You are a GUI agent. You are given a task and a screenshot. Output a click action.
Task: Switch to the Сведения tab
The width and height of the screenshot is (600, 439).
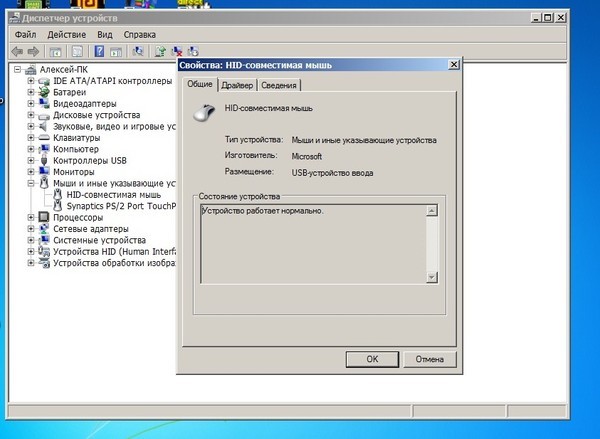(279, 85)
